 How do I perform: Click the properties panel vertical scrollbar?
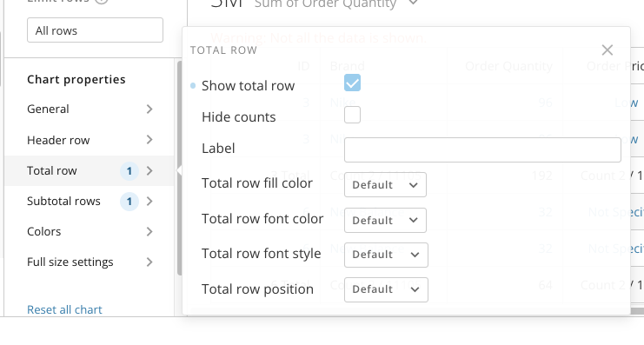180,169
